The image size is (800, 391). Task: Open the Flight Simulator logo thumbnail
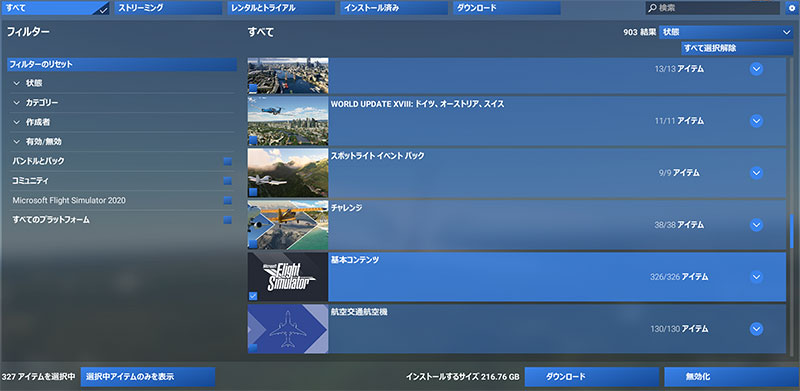click(288, 277)
